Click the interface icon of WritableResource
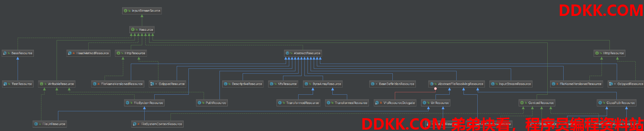This screenshot has width=644, height=131. pos(41,84)
